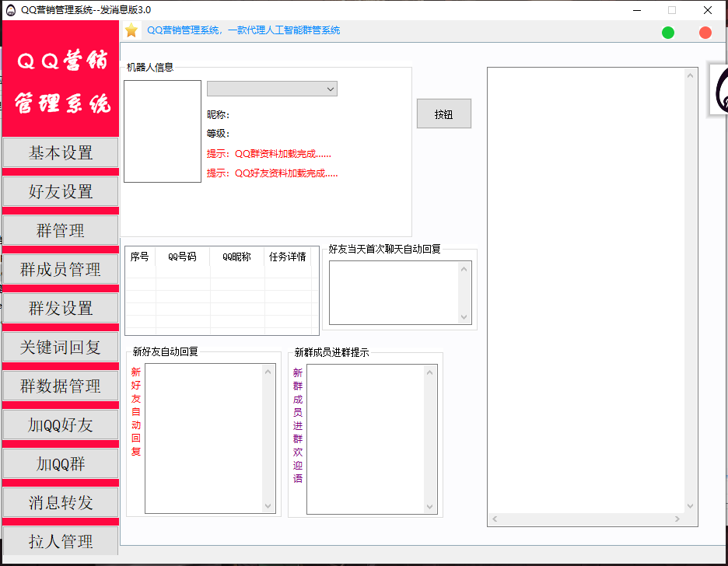Switch to 群发设置

(61, 308)
